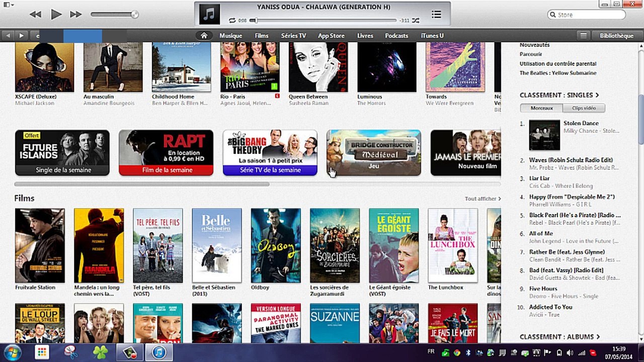
Task: Expand the CLASSEMENT : SINGLES chart
Action: [559, 95]
